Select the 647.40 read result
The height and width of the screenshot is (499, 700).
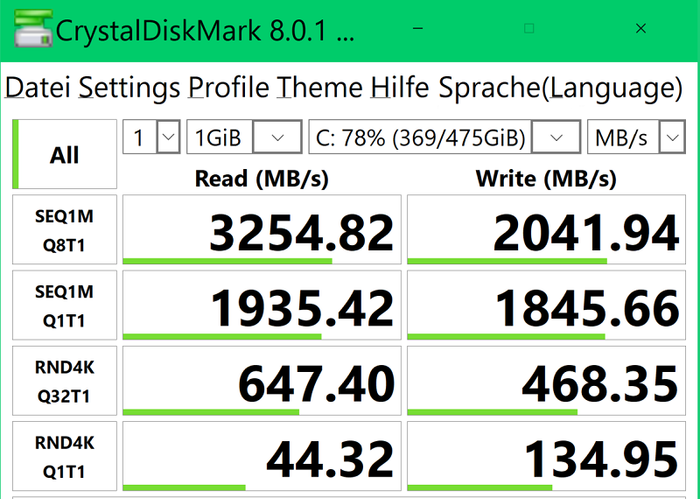click(x=262, y=381)
